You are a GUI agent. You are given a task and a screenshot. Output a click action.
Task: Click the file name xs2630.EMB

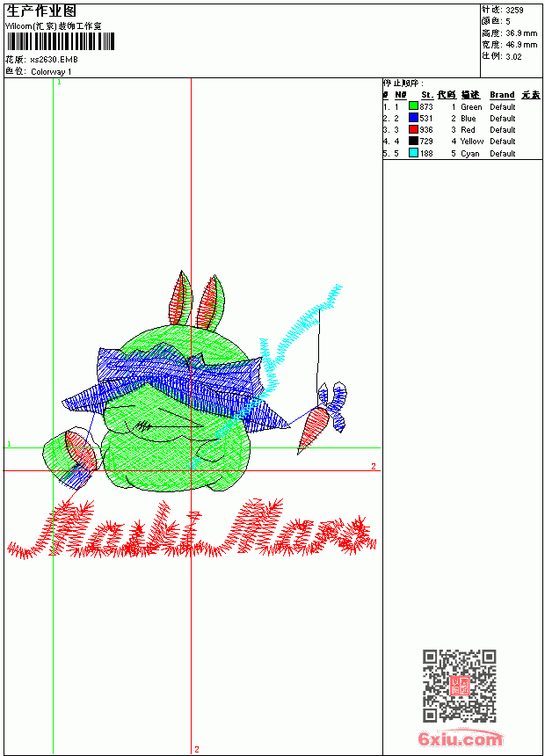click(x=54, y=60)
